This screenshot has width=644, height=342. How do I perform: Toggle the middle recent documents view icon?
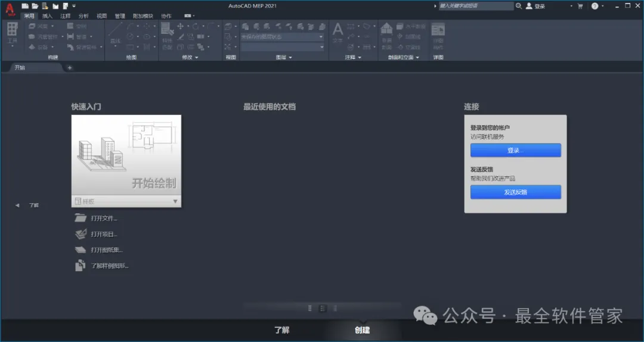323,308
